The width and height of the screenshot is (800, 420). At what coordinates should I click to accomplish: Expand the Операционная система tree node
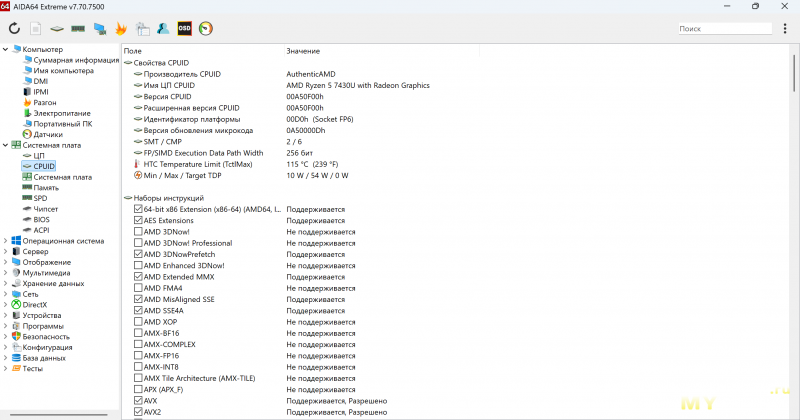point(6,241)
